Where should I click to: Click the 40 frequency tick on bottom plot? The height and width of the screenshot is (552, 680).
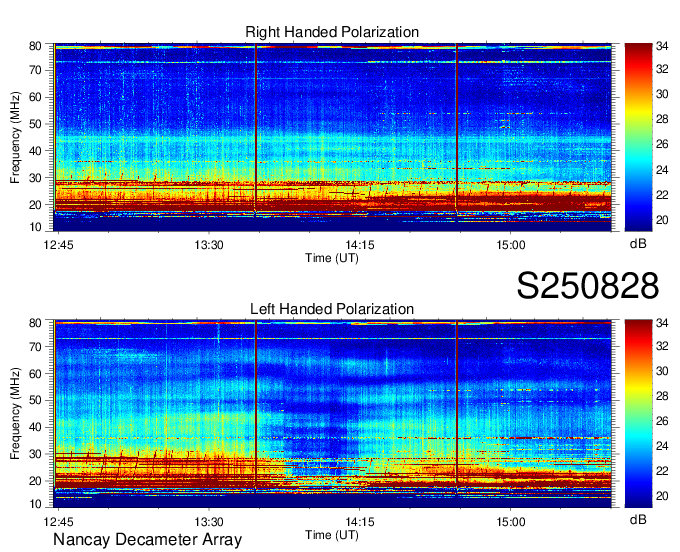click(35, 427)
